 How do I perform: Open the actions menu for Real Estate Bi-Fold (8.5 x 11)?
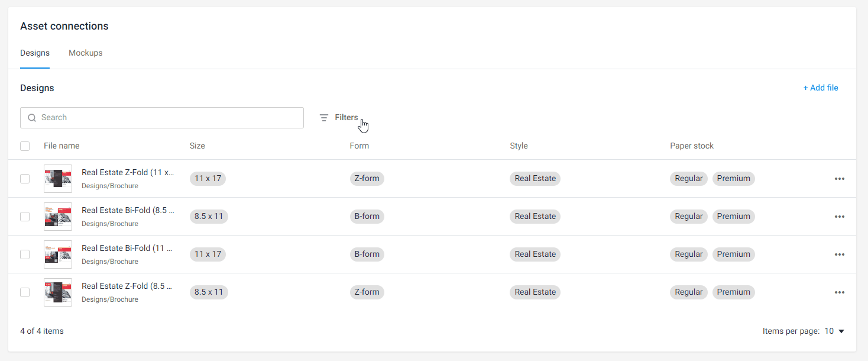pyautogui.click(x=840, y=216)
